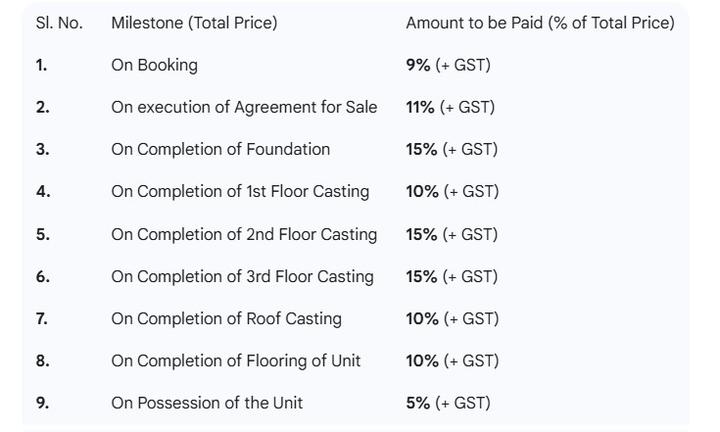
Task: Click the amount for 2nd Floor Casting
Action: [451, 234]
